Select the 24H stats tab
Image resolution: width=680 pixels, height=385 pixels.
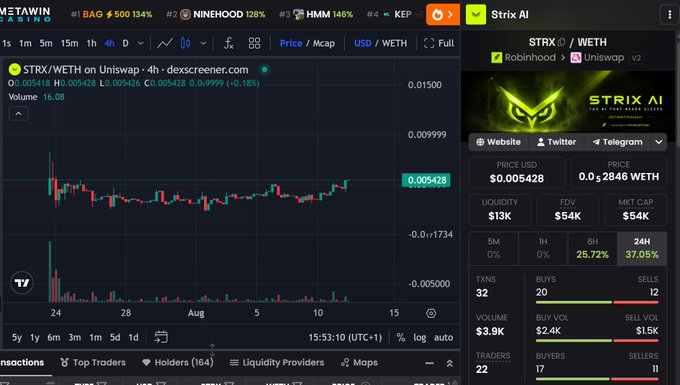(x=642, y=248)
